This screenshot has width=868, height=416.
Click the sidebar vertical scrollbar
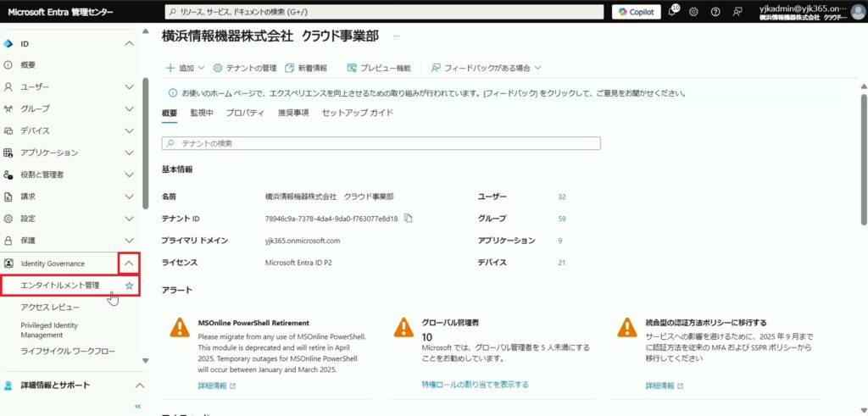[x=145, y=142]
